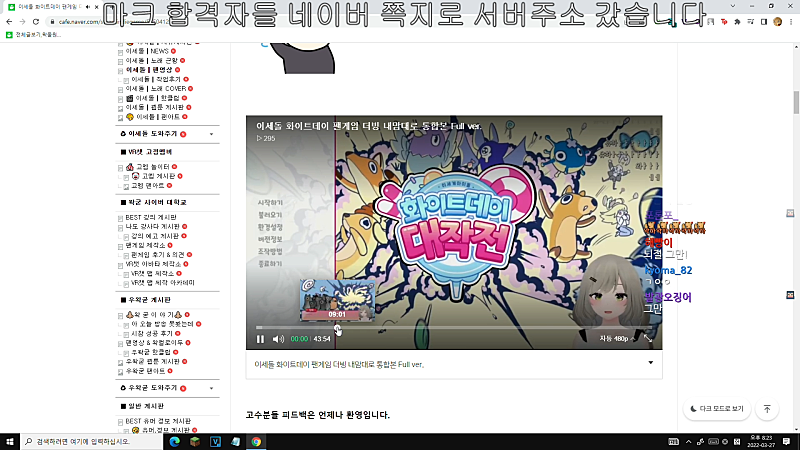
Task: Click the Windows Start button
Action: click(10, 441)
